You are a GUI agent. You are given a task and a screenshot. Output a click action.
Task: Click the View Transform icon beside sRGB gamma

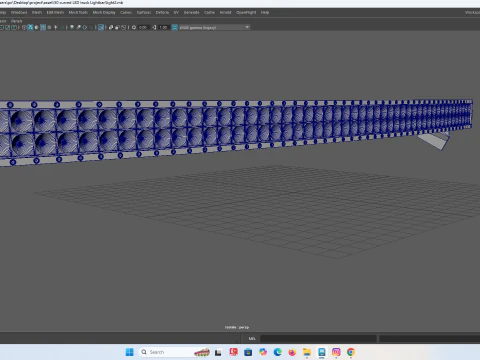point(174,27)
